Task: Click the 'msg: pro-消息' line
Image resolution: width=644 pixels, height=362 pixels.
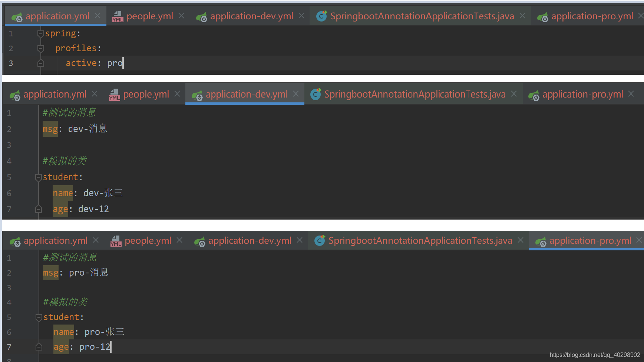Action: pyautogui.click(x=76, y=273)
